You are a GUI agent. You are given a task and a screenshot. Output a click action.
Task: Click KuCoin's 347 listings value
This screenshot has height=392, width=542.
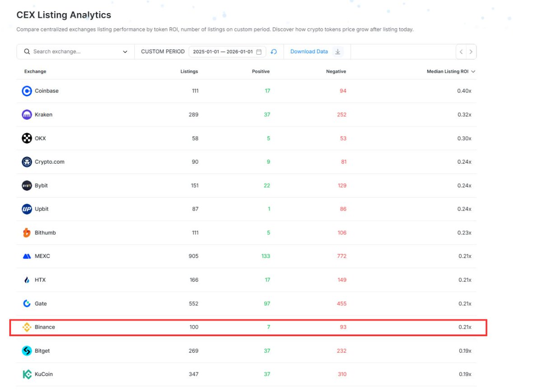(x=193, y=374)
